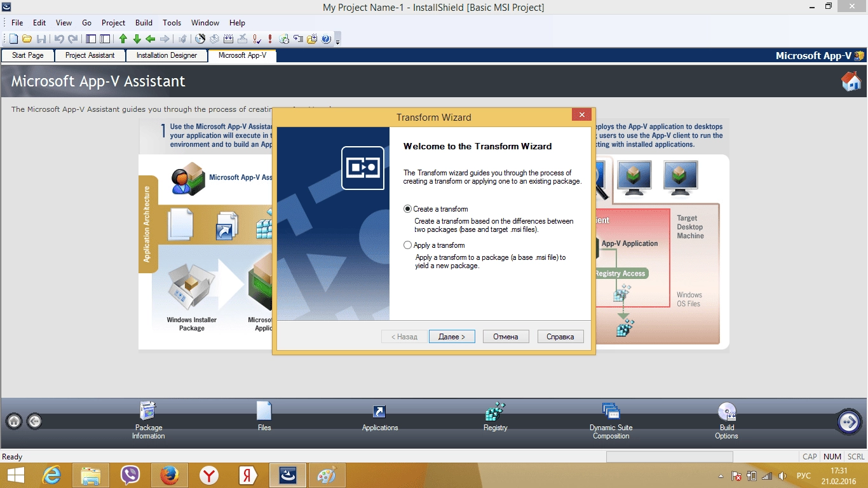Screen dimensions: 868x488
Task: Open the Go menu
Action: tap(86, 22)
